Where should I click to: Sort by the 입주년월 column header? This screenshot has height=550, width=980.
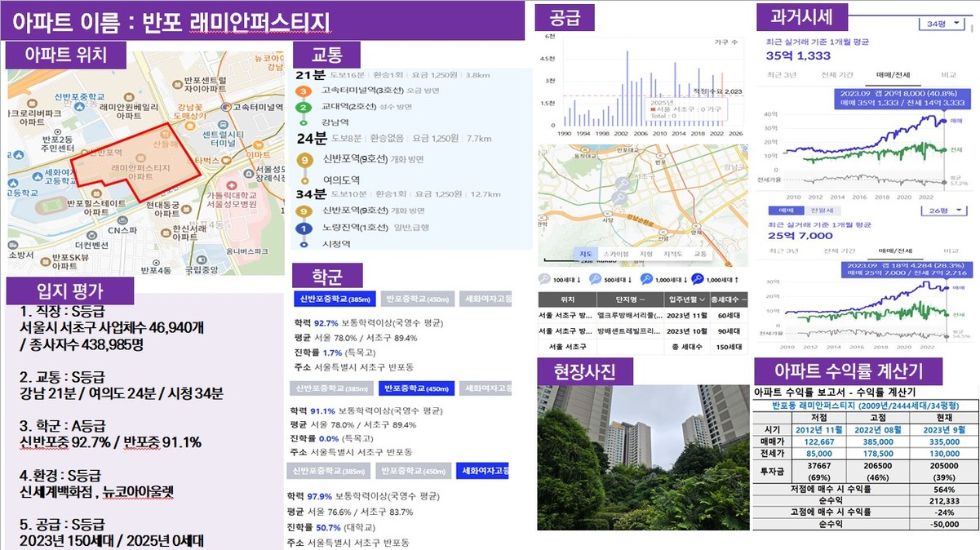(685, 299)
